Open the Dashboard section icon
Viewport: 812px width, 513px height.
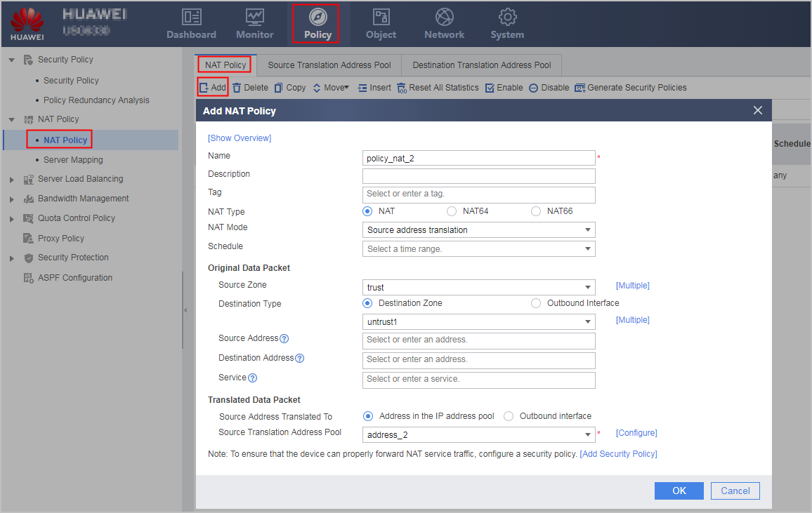(x=192, y=17)
